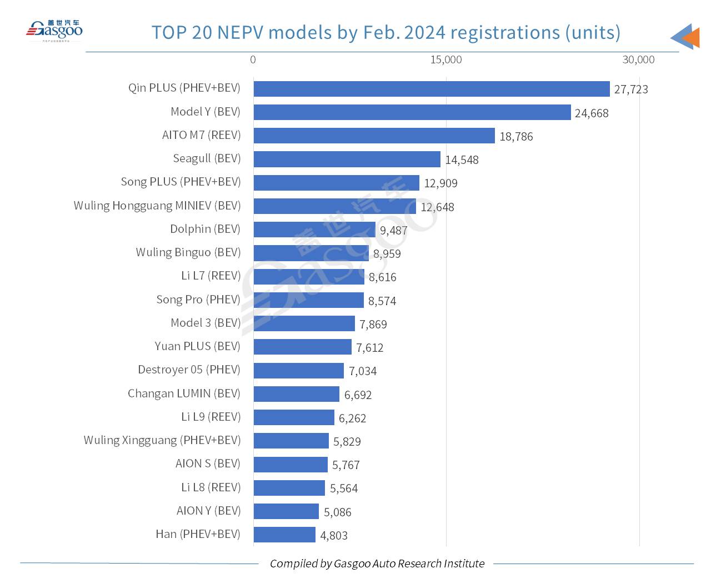
Task: Click the Yuan PLUS (BEV) label
Action: [198, 346]
